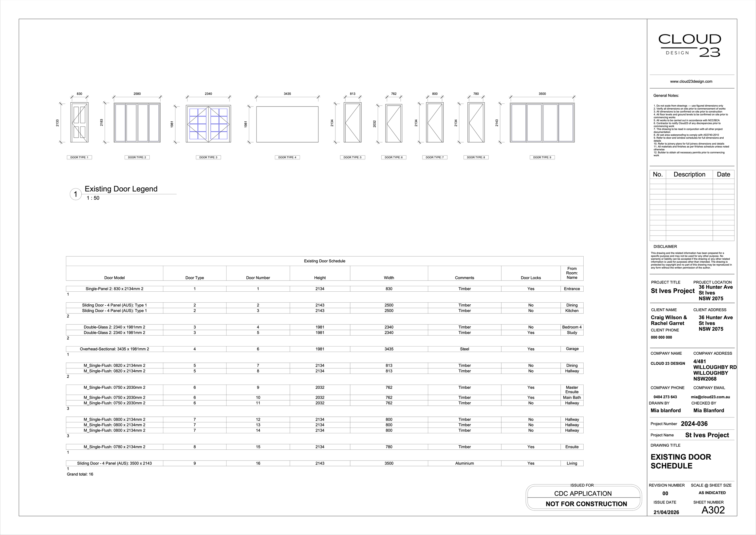Click the Existing Door Schedule table title

coord(324,261)
